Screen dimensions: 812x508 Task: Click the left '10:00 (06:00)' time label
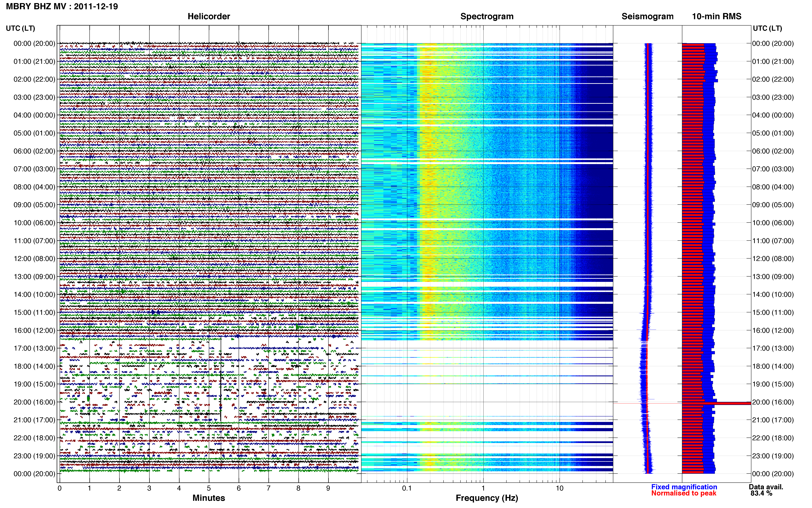[34, 223]
